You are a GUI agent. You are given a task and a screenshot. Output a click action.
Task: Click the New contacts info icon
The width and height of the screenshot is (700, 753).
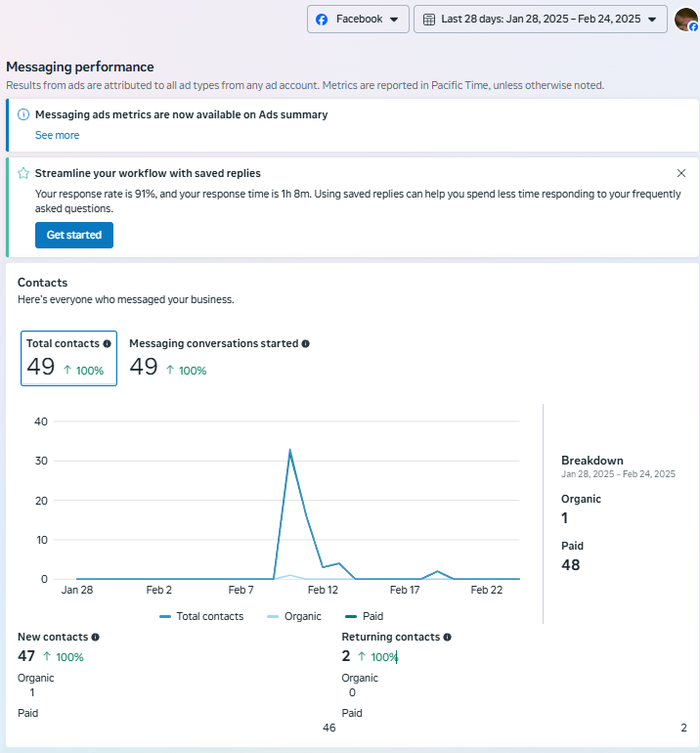(x=95, y=637)
